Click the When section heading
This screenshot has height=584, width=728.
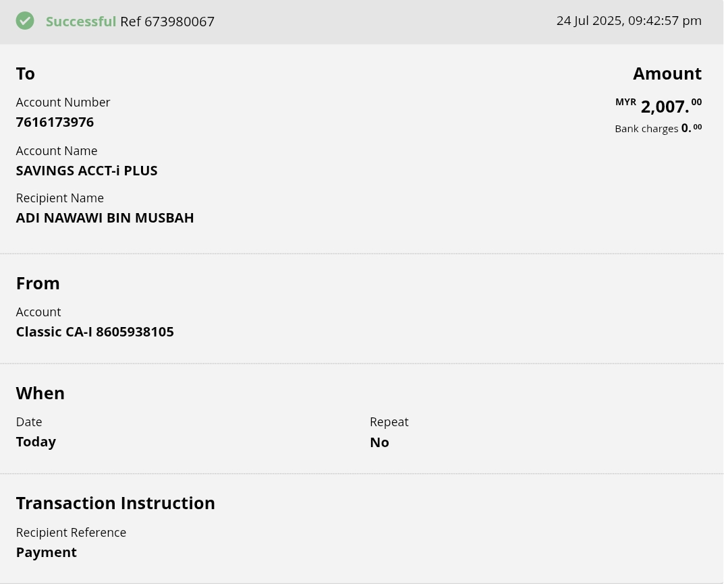click(40, 393)
